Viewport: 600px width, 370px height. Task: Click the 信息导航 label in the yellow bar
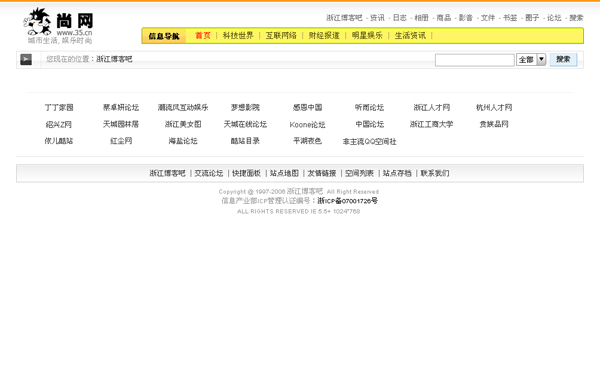point(164,36)
